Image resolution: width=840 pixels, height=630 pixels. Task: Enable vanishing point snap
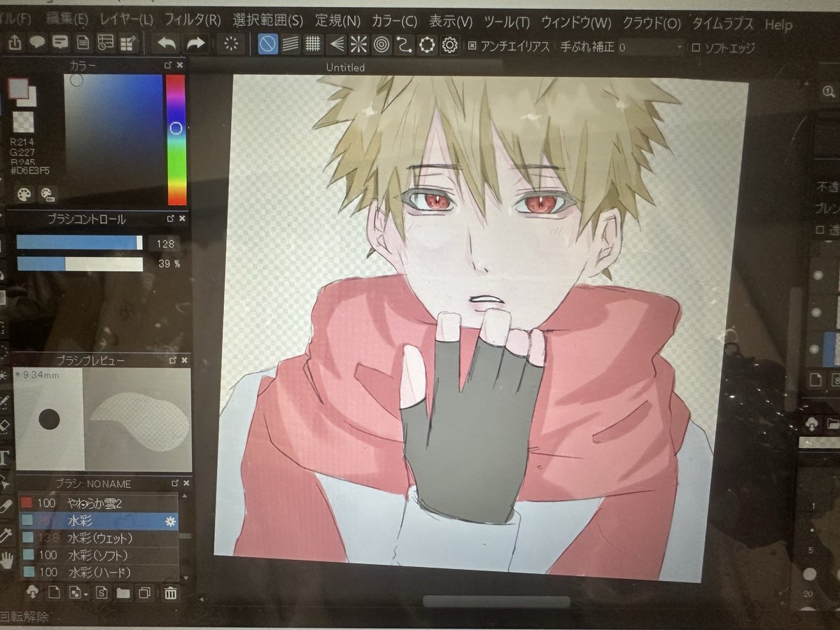pyautogui.click(x=336, y=45)
